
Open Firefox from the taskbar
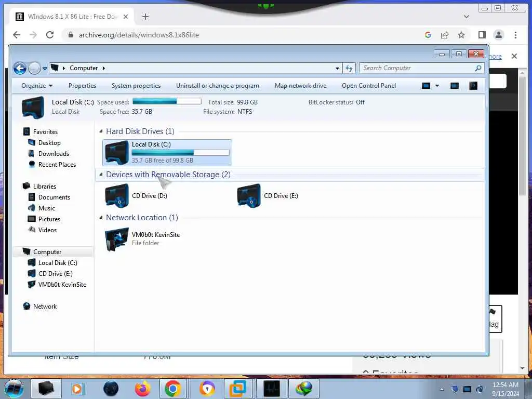click(x=142, y=389)
